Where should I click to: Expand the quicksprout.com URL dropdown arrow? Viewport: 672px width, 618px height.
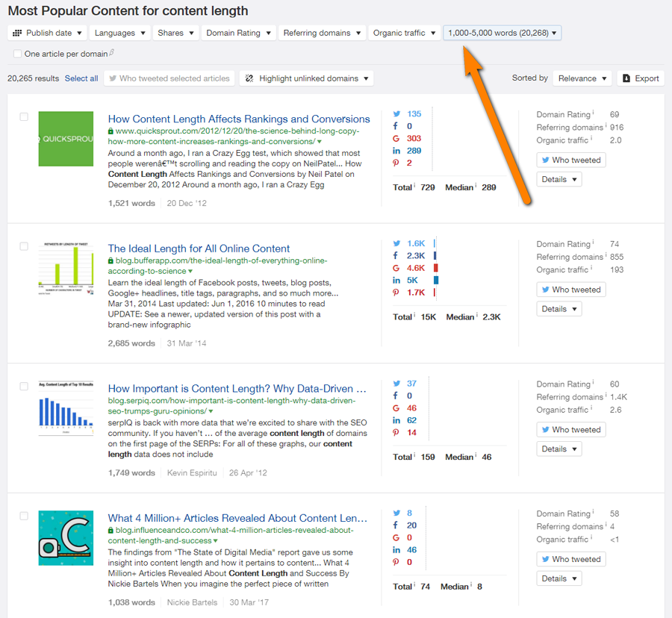(x=320, y=142)
